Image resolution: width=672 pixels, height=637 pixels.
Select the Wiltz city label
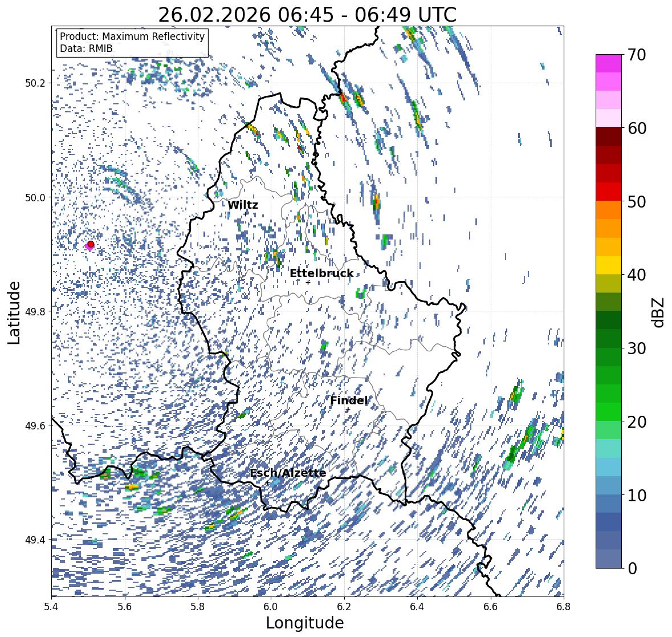(x=243, y=205)
